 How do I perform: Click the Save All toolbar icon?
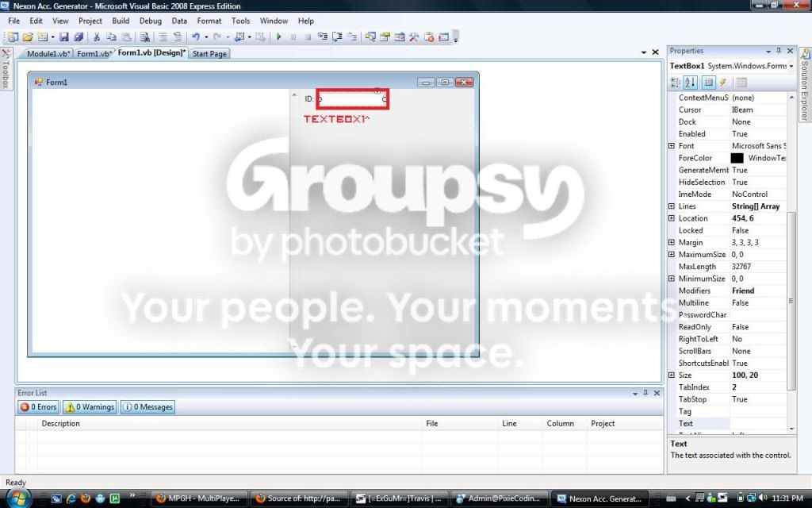pos(79,37)
